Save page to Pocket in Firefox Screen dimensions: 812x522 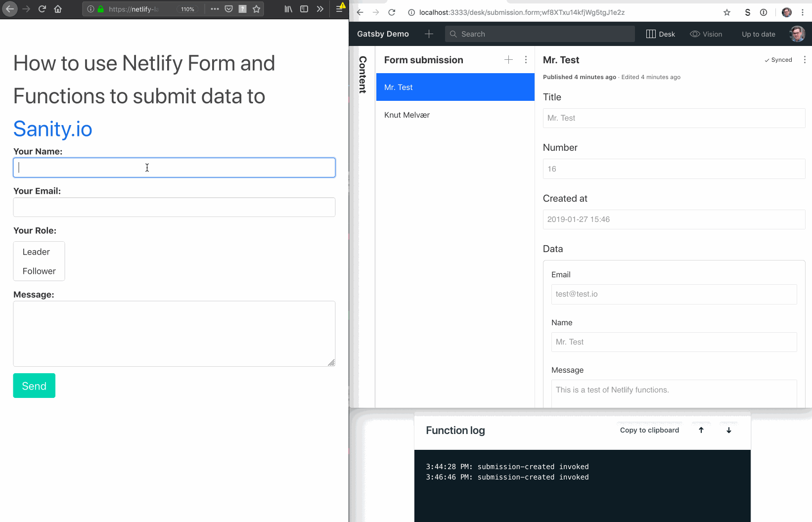tap(228, 9)
